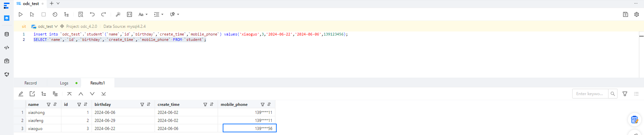Open the database cylinder sidebar icon
Viewport: 644px width, 135px height.
click(x=7, y=34)
